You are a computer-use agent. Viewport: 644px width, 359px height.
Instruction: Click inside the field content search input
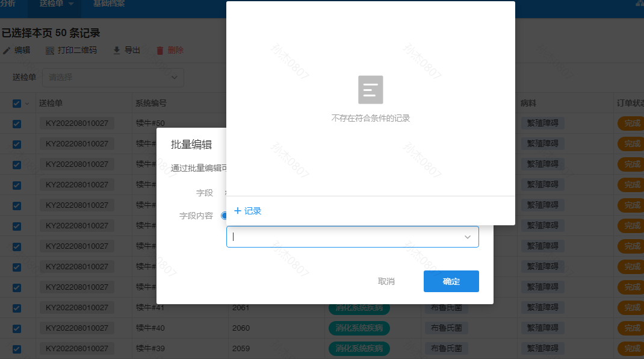coord(343,237)
